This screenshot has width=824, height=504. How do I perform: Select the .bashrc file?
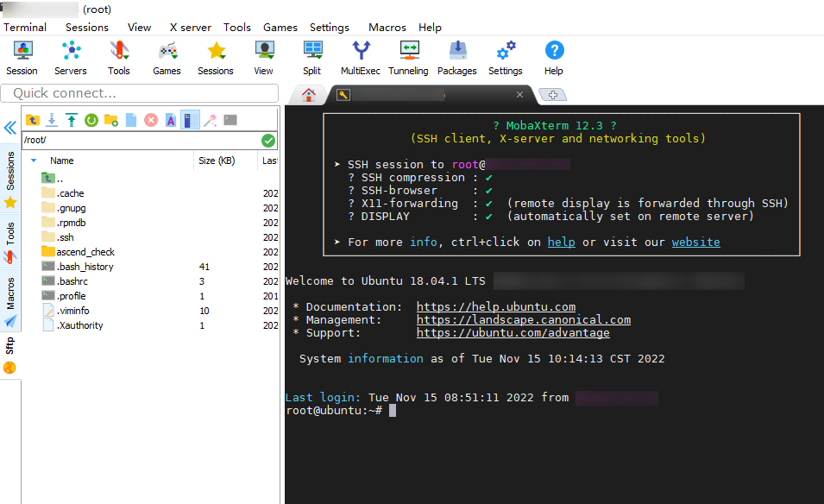(x=65, y=281)
